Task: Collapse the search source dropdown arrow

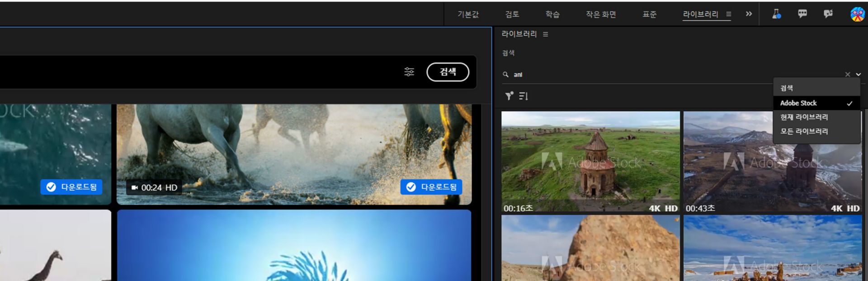Action: click(858, 75)
